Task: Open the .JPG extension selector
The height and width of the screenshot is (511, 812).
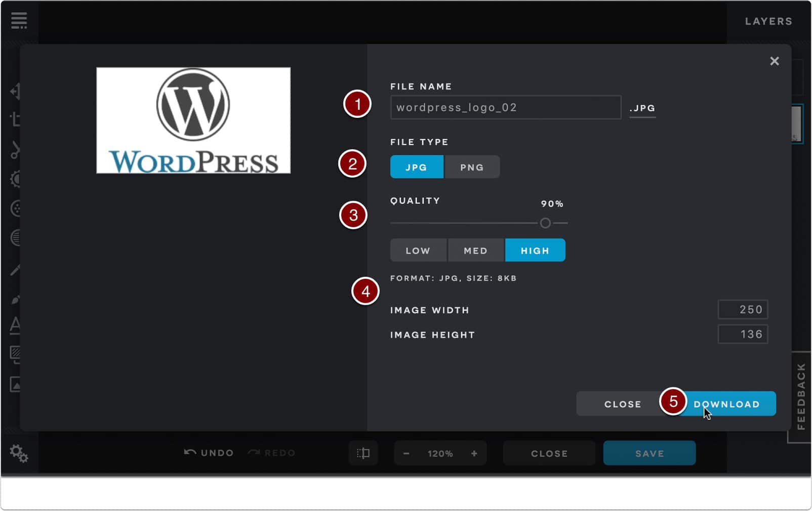Action: click(642, 108)
